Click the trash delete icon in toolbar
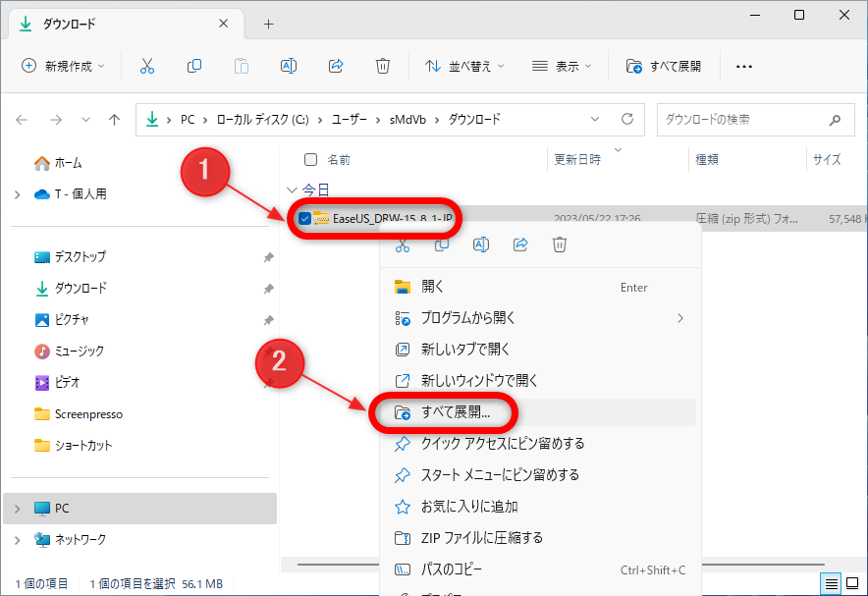868x596 pixels. (x=383, y=66)
